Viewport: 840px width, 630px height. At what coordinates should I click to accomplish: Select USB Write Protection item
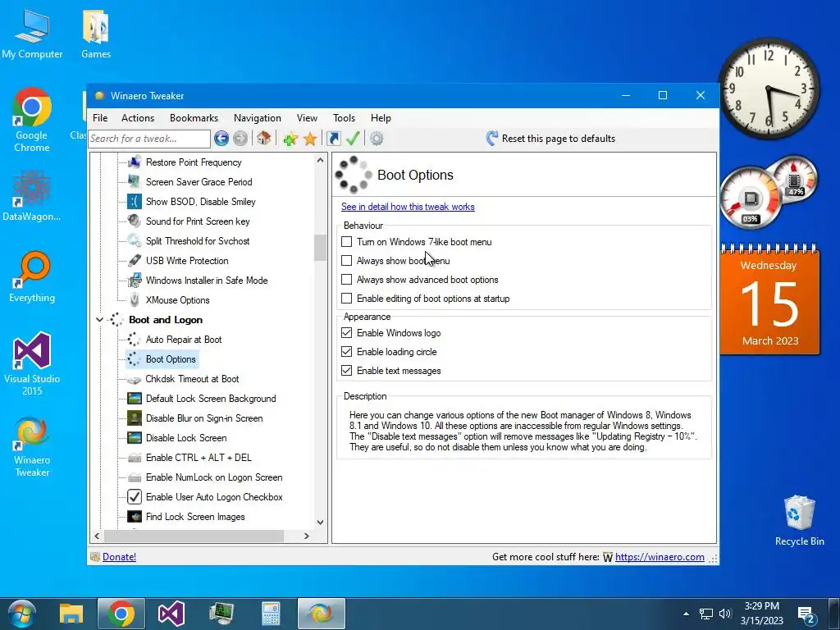(187, 261)
